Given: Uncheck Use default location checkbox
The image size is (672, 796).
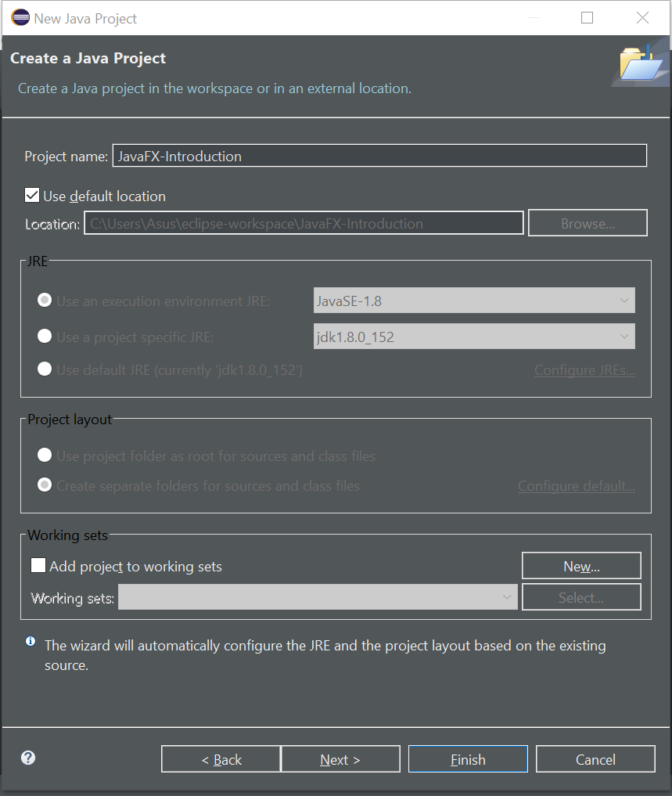Looking at the screenshot, I should 32,196.
